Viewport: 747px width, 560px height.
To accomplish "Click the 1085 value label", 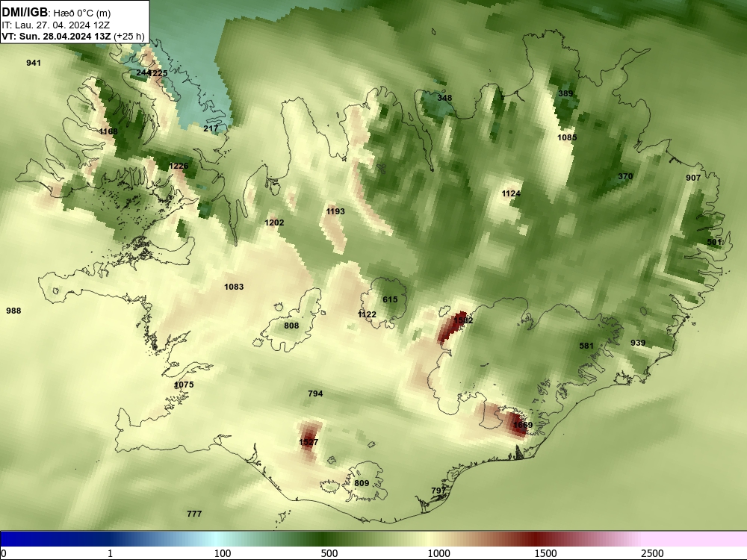I will tap(567, 137).
